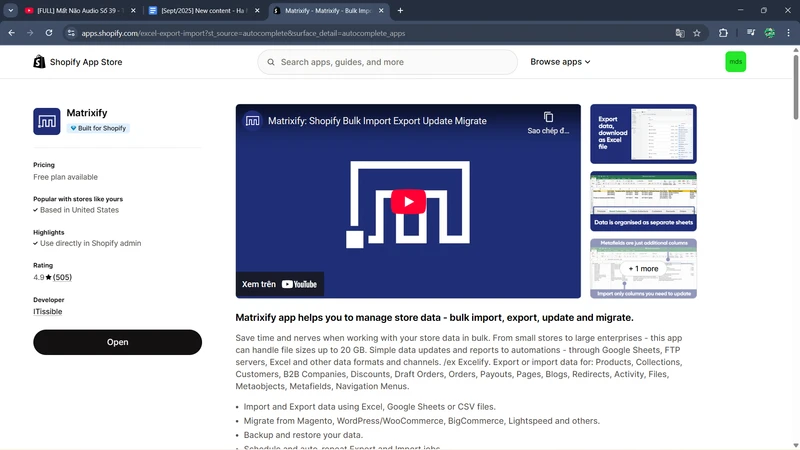Open the 505 reviews link
Image resolution: width=800 pixels, height=450 pixels.
click(x=62, y=277)
